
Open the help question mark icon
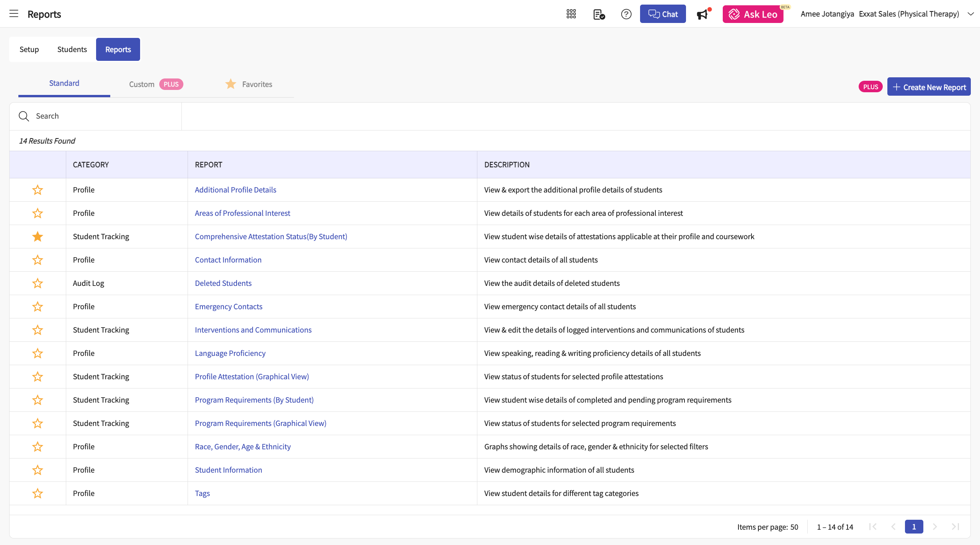point(626,14)
